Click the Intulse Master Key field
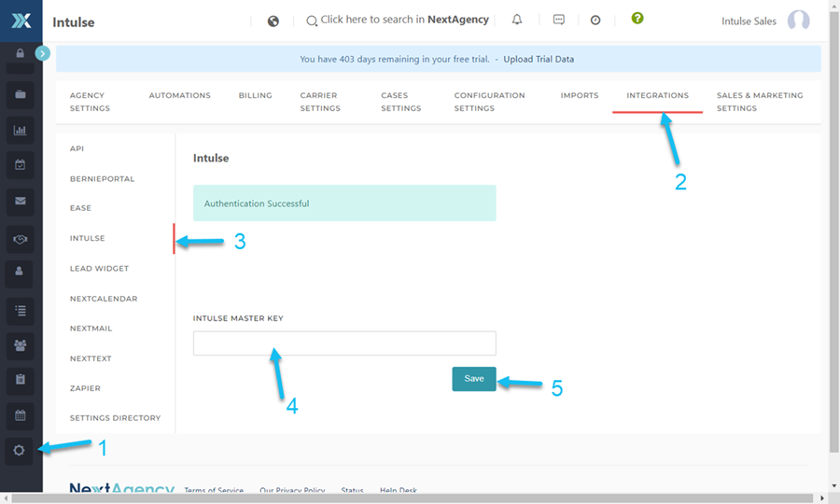Image resolution: width=840 pixels, height=504 pixels. tap(344, 343)
